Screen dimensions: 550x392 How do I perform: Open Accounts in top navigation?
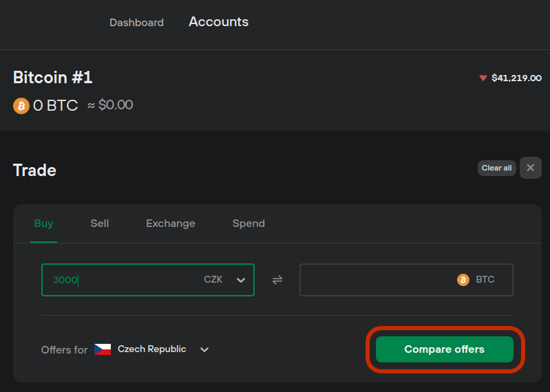(218, 22)
